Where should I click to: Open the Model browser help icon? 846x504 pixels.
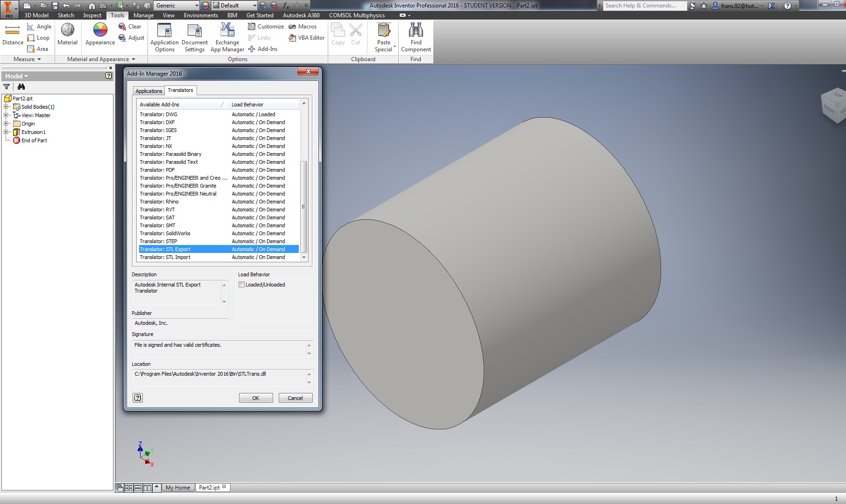[x=108, y=76]
